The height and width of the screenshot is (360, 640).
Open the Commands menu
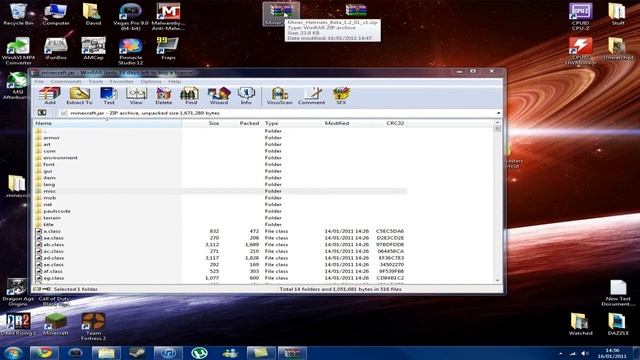[66, 82]
